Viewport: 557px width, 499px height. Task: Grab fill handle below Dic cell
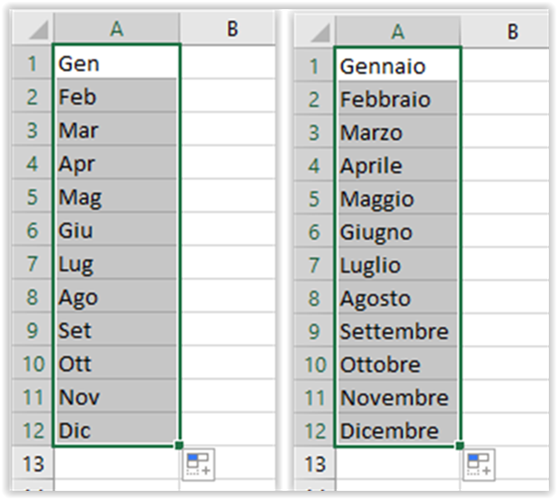tap(179, 445)
